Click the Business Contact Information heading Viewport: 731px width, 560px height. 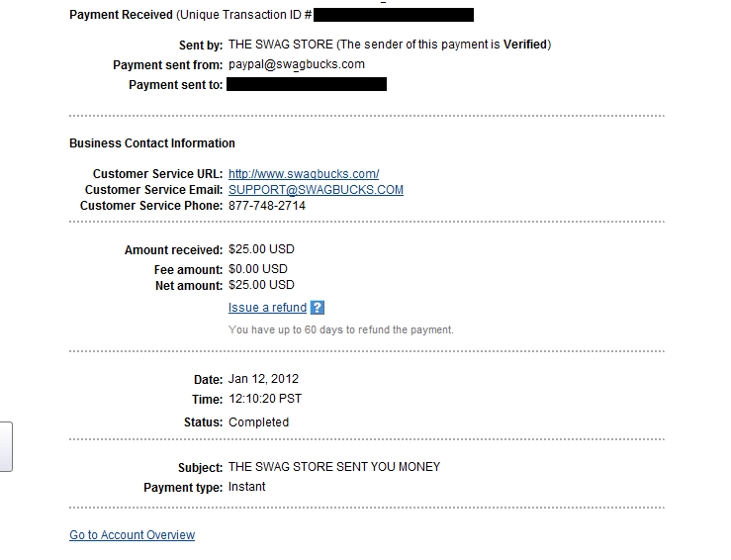coord(151,143)
